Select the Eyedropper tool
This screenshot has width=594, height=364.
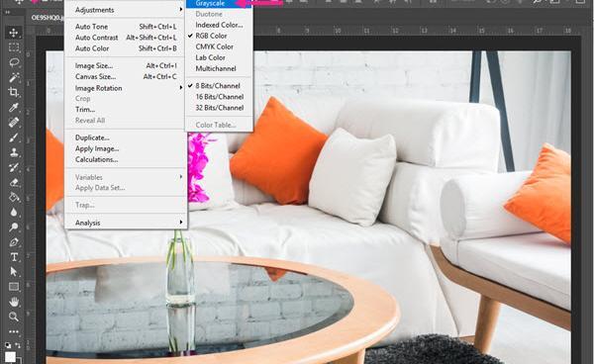pos(14,108)
